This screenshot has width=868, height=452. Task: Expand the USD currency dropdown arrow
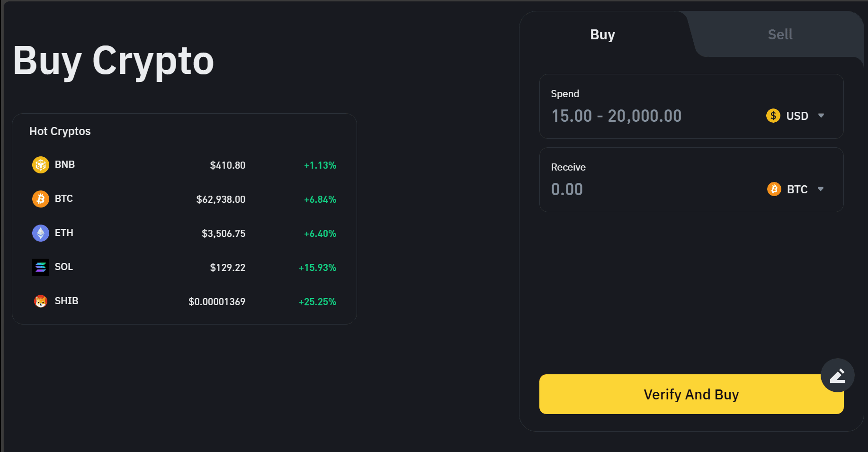pyautogui.click(x=821, y=116)
